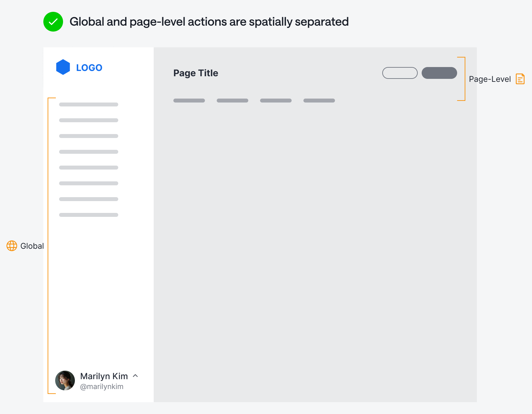Open the first sidebar navigation item
Screen dimensions: 532x414
(x=89, y=104)
